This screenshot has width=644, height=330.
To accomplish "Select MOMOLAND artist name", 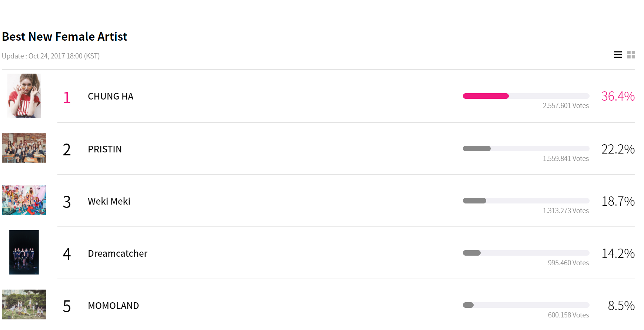I will pos(113,306).
